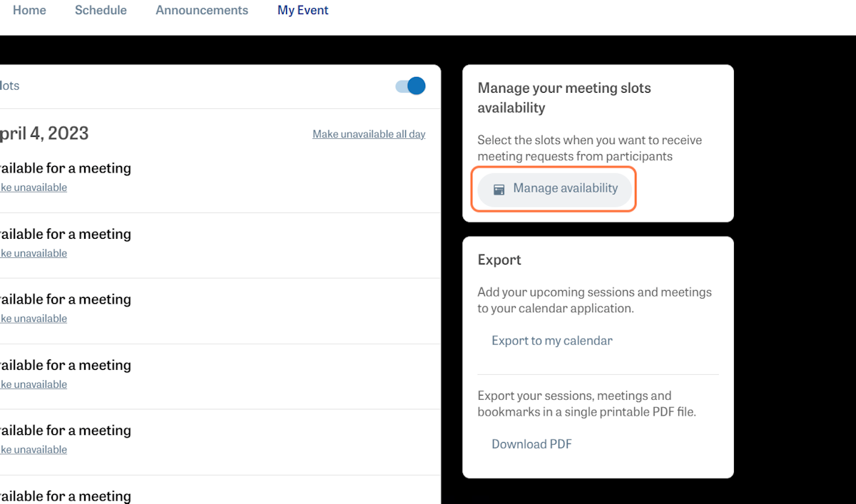
Task: Click the Make unavailable all day link
Action: (369, 134)
